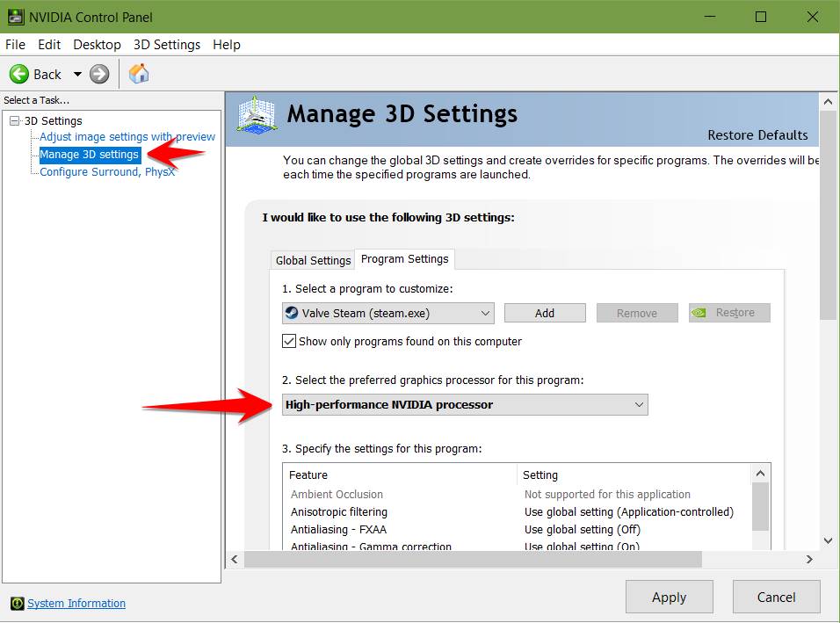
Task: Open the 3D Settings menu
Action: click(167, 45)
